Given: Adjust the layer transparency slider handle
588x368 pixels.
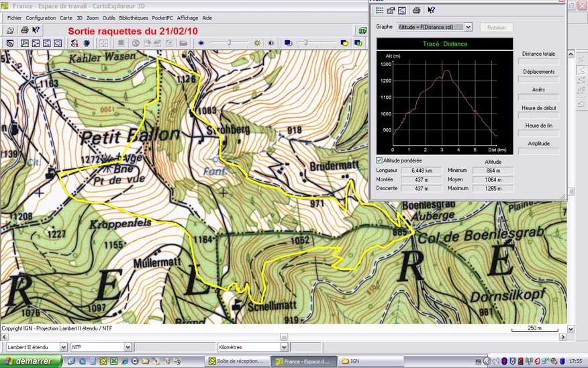Looking at the screenshot, I should click(305, 43).
